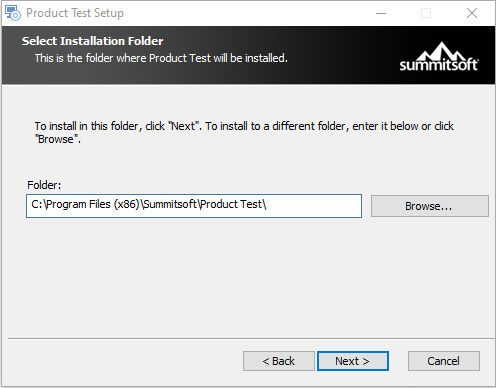Focus the installation folder path field
Screen dimensions: 496x388
[x=194, y=206]
